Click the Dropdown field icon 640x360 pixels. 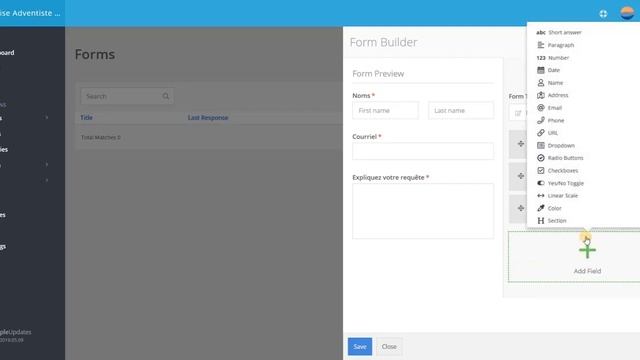click(541, 145)
